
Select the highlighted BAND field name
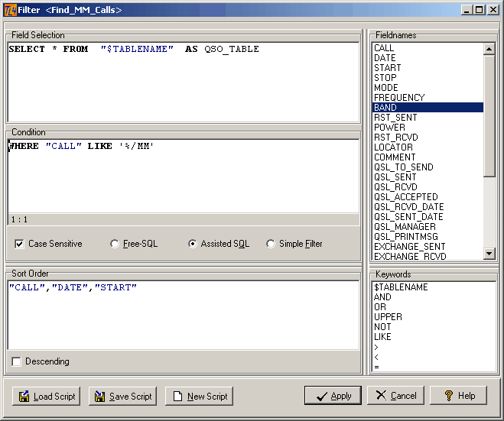click(428, 108)
